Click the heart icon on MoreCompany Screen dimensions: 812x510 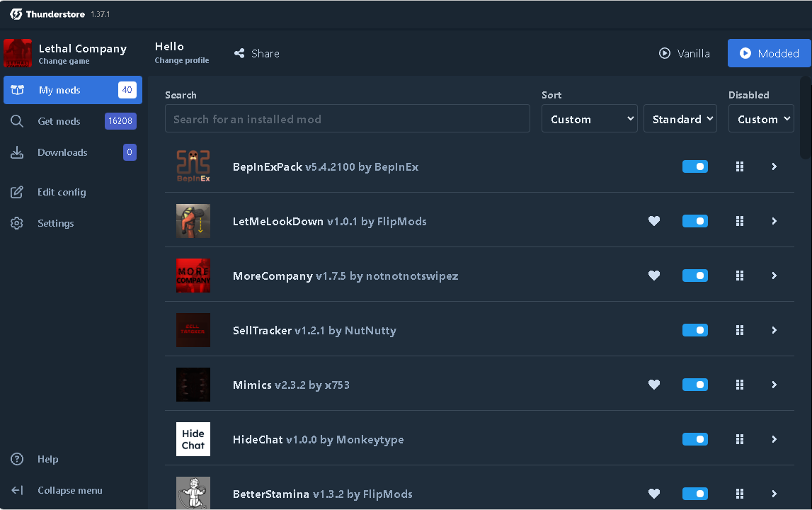click(x=654, y=276)
